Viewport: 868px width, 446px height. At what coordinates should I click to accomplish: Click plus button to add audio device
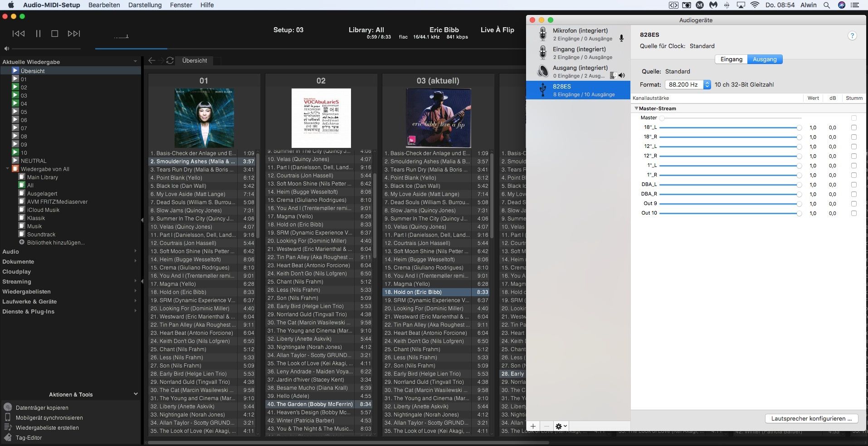coord(533,426)
